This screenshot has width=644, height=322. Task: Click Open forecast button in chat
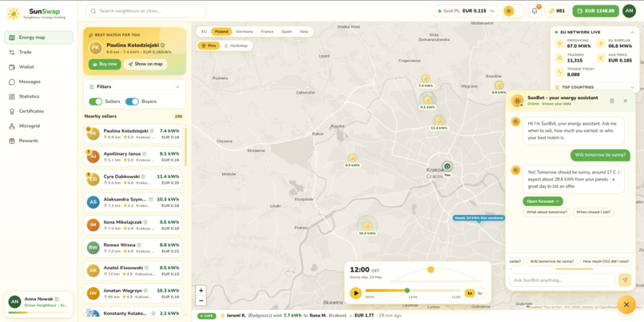point(543,201)
